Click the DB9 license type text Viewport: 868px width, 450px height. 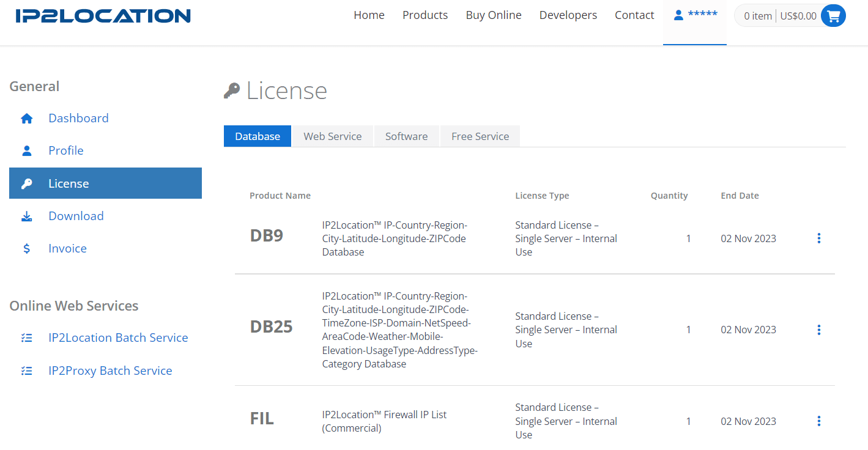(566, 238)
